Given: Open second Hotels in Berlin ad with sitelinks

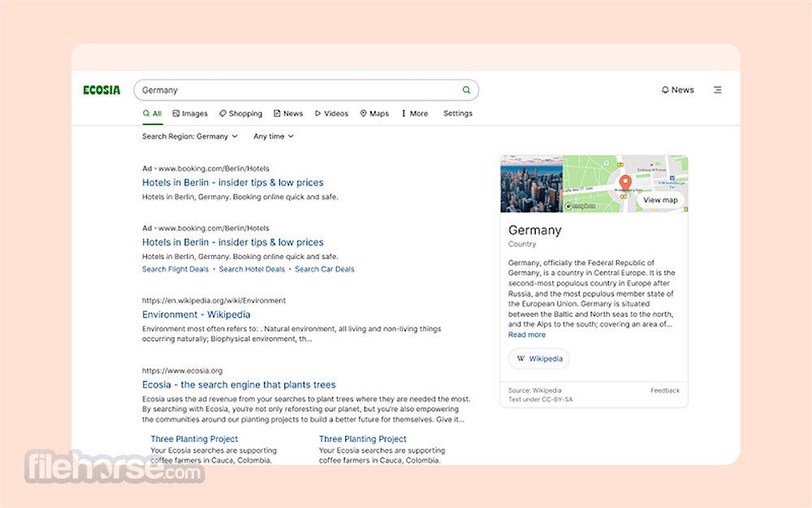Looking at the screenshot, I should click(232, 242).
